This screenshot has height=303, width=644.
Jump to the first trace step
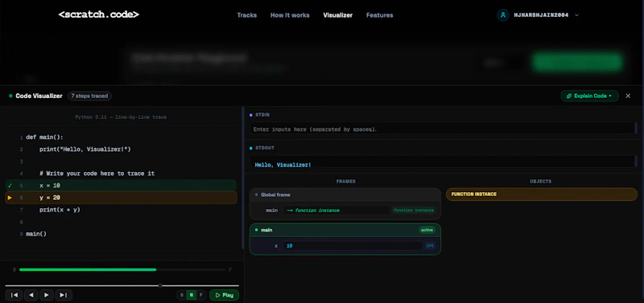click(14, 295)
